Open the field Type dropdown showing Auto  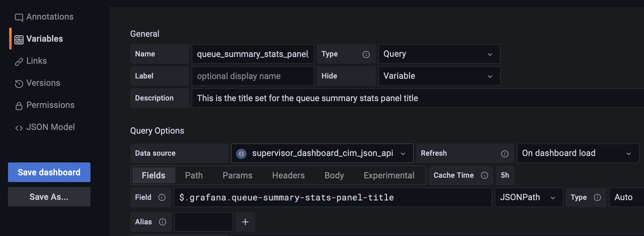click(627, 197)
